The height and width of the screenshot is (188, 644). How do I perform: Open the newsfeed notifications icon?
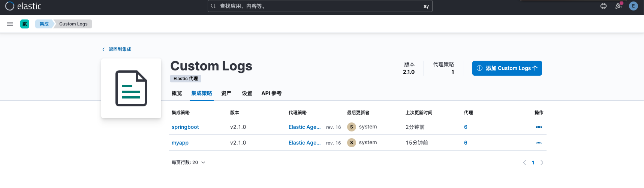tap(619, 6)
